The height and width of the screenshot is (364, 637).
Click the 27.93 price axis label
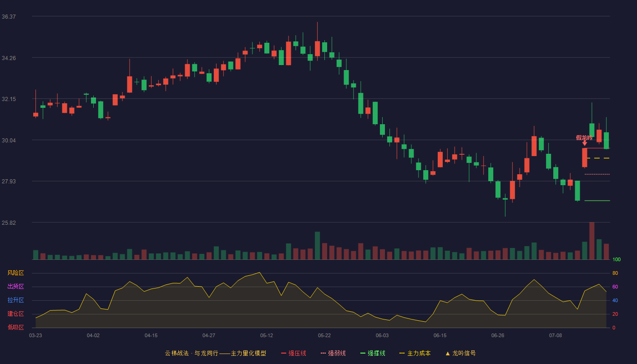9,182
